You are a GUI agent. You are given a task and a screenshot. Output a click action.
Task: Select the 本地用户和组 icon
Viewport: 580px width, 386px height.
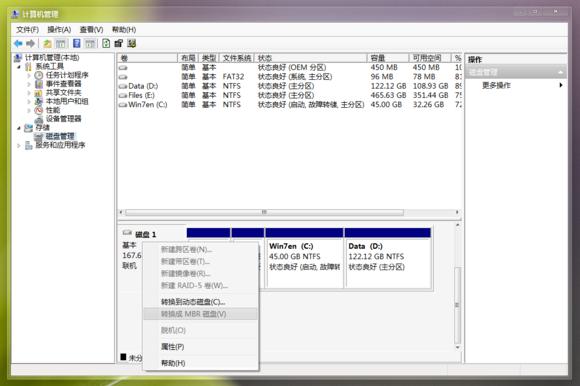(38, 101)
